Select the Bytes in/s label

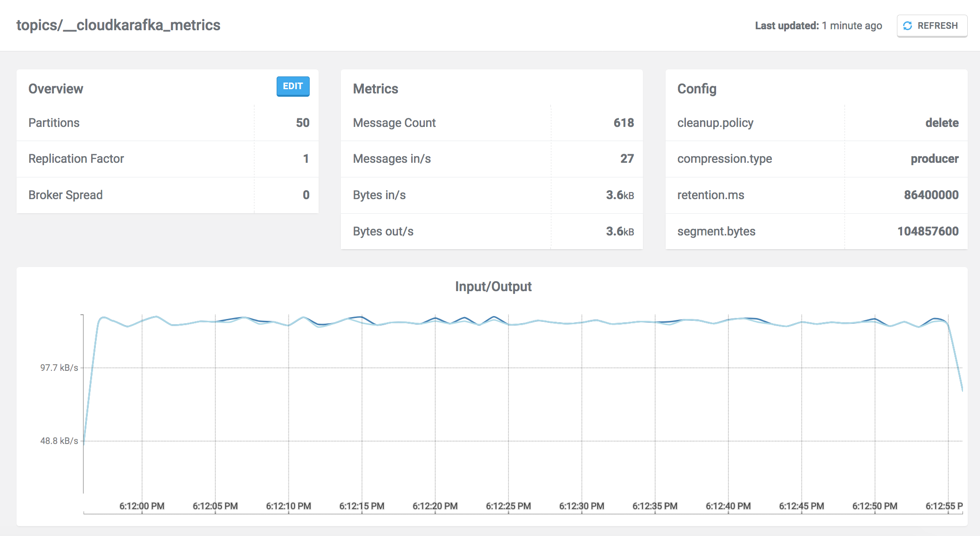click(x=380, y=195)
